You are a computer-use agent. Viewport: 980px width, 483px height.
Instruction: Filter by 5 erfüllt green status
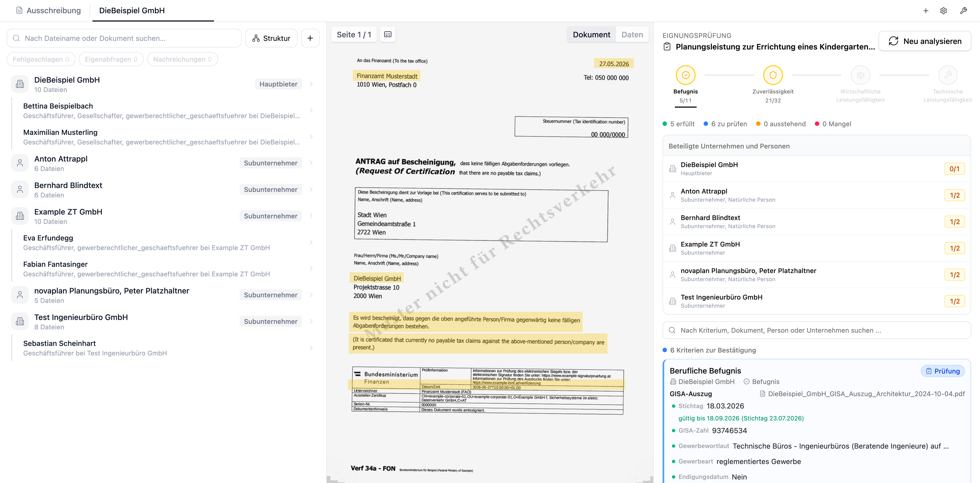click(x=679, y=124)
